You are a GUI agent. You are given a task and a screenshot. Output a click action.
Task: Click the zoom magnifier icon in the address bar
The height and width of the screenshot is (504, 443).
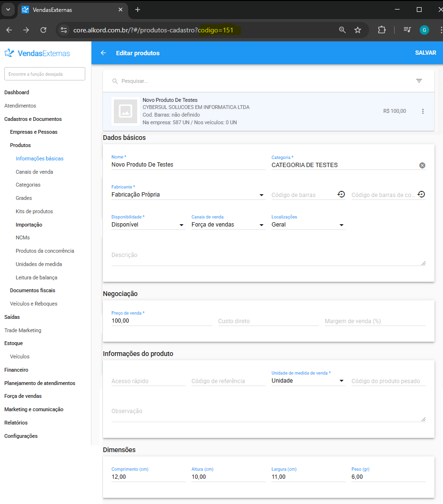[x=342, y=30]
